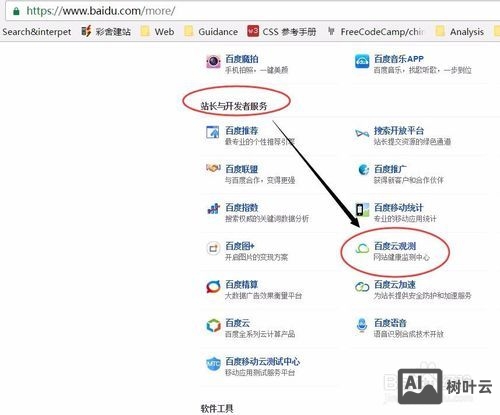Image resolution: width=500 pixels, height=415 pixels.
Task: Click the 百度联盟 handshake icon
Action: point(213,168)
